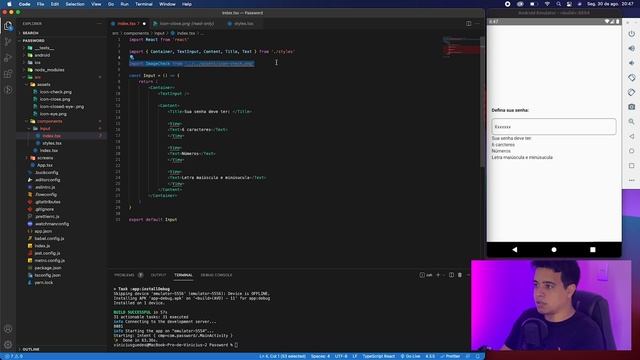Switch to the Problems panel tab
The height and width of the screenshot is (360, 640).
pos(124,275)
